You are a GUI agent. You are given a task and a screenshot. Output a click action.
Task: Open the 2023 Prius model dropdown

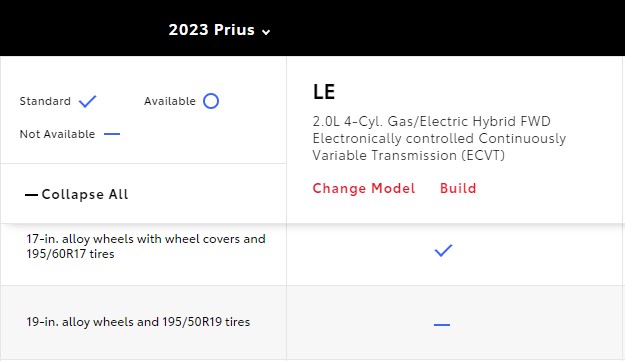[219, 30]
